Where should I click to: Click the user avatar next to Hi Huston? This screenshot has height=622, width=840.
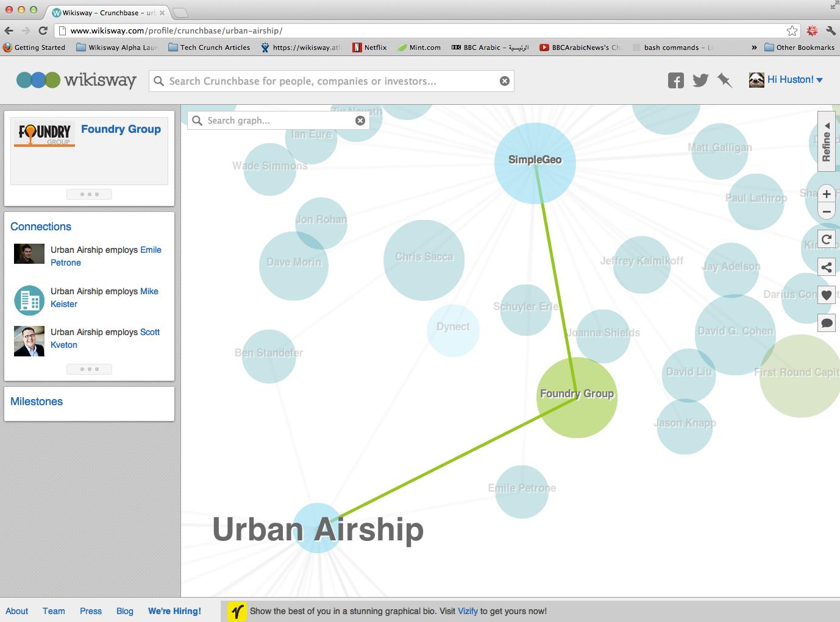756,80
